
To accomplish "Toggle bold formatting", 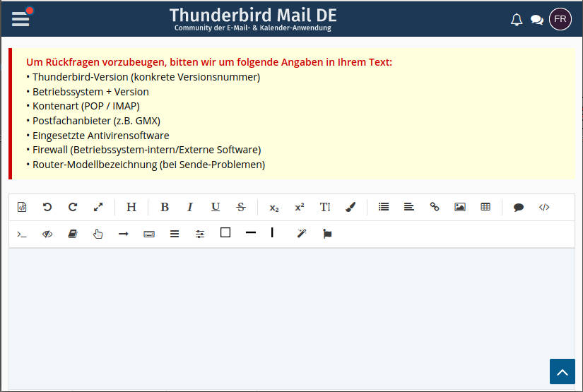I will tap(165, 207).
